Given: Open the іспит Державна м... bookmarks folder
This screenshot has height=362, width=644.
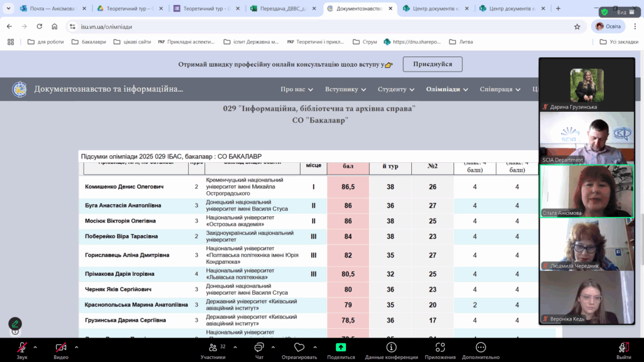Looking at the screenshot, I should (x=251, y=42).
